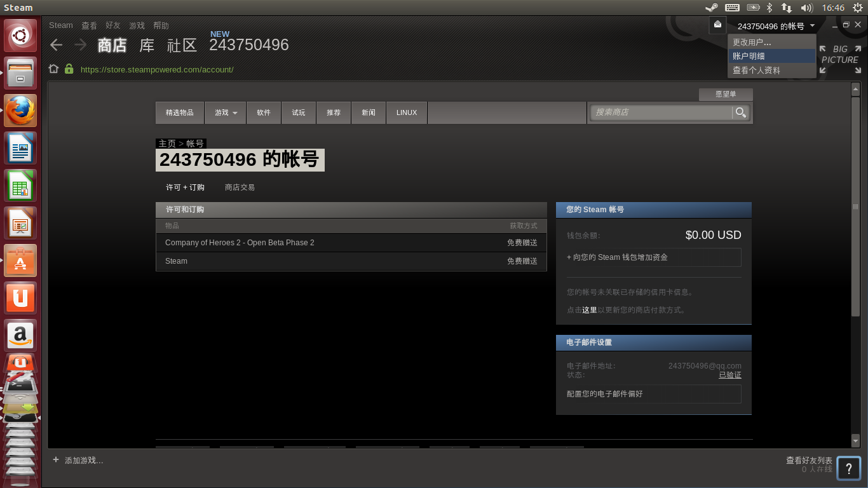Click the 已验证 status link
Screen dimensions: 868x488
[730, 375]
